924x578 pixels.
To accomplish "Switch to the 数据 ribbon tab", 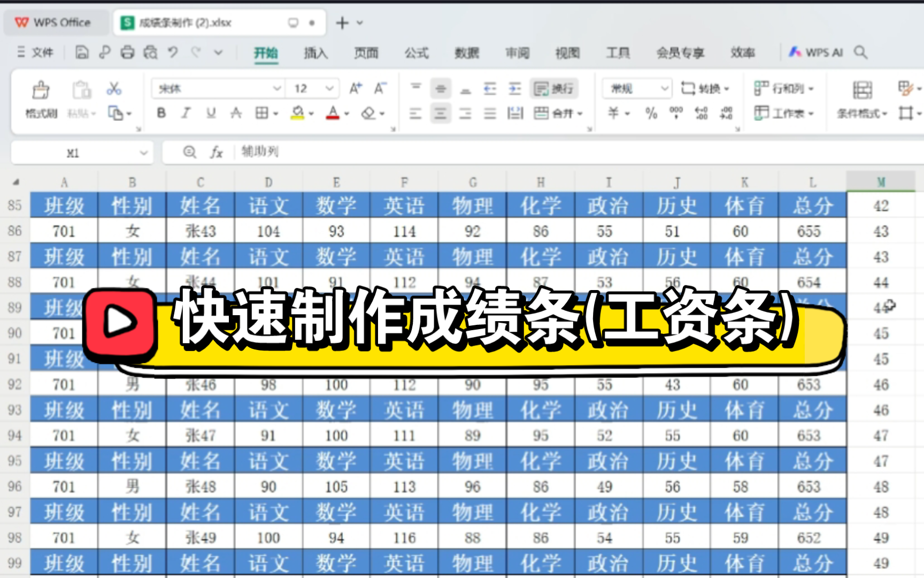I will point(467,53).
